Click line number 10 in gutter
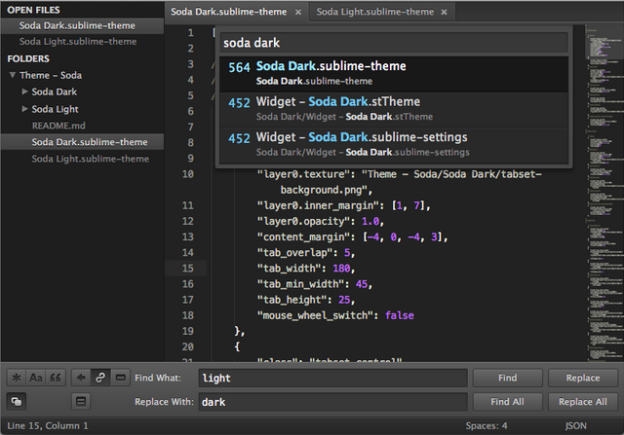Image resolution: width=624 pixels, height=435 pixels. [x=187, y=174]
